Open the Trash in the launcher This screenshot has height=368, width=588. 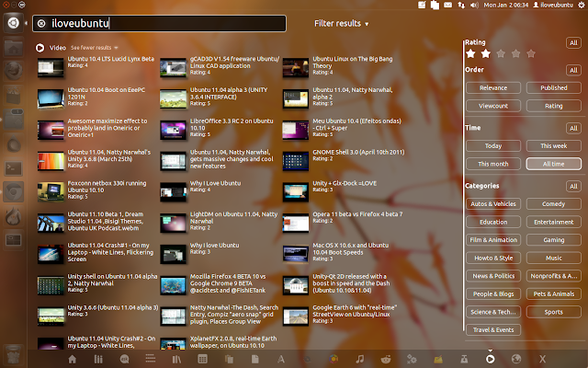pyautogui.click(x=14, y=355)
